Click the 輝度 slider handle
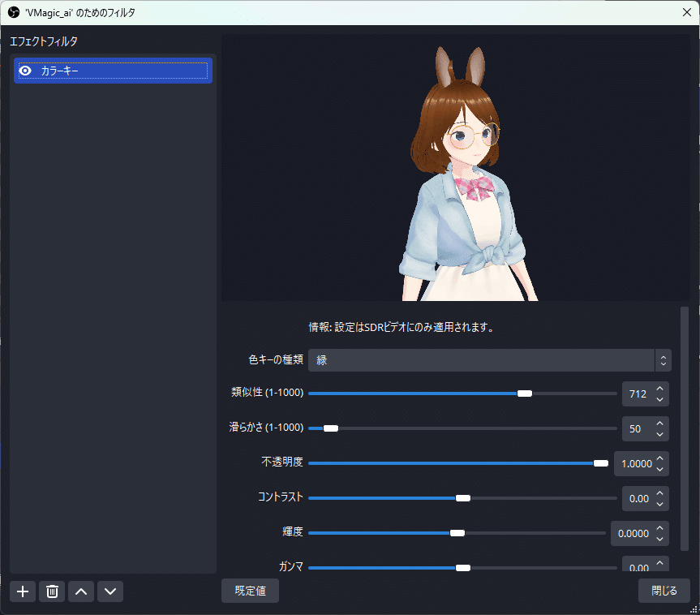The width and height of the screenshot is (700, 615). [457, 533]
